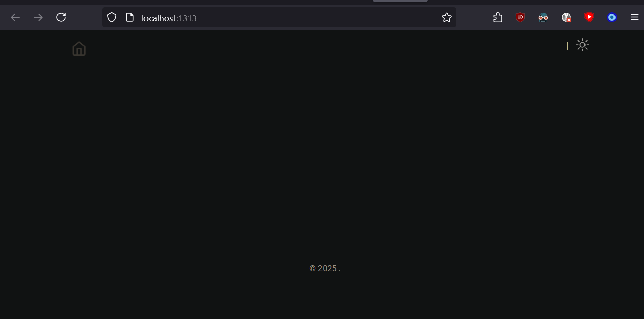Click the red shield play-button extension
This screenshot has height=319, width=644.
pyautogui.click(x=589, y=17)
